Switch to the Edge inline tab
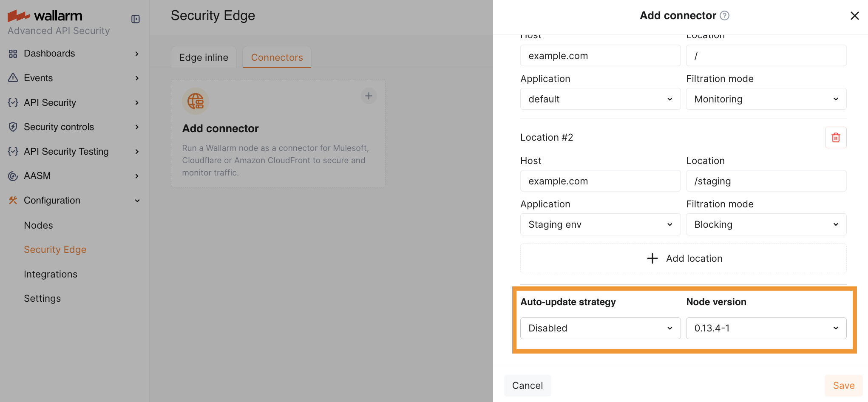The height and width of the screenshot is (402, 868). (204, 57)
